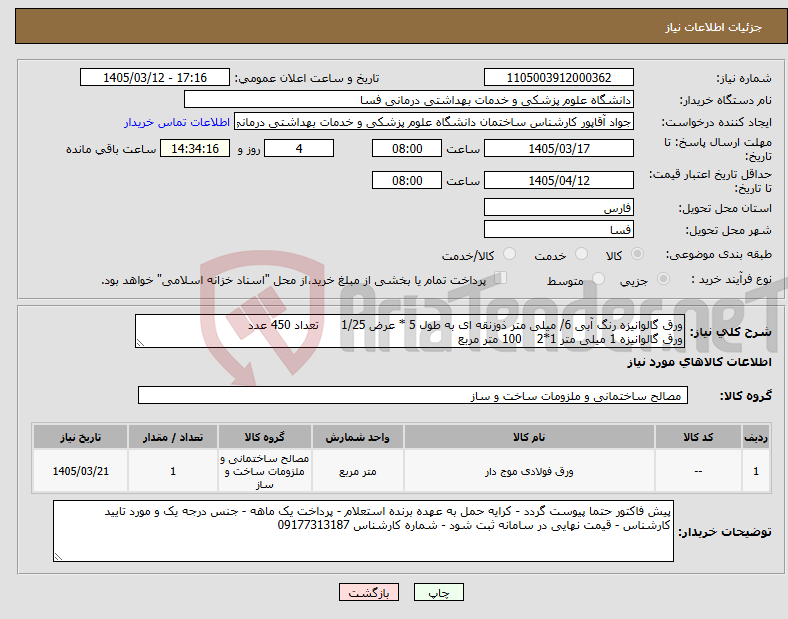Click the resize handle of the buyer notes box
788x619 pixels.
pos(58,557)
